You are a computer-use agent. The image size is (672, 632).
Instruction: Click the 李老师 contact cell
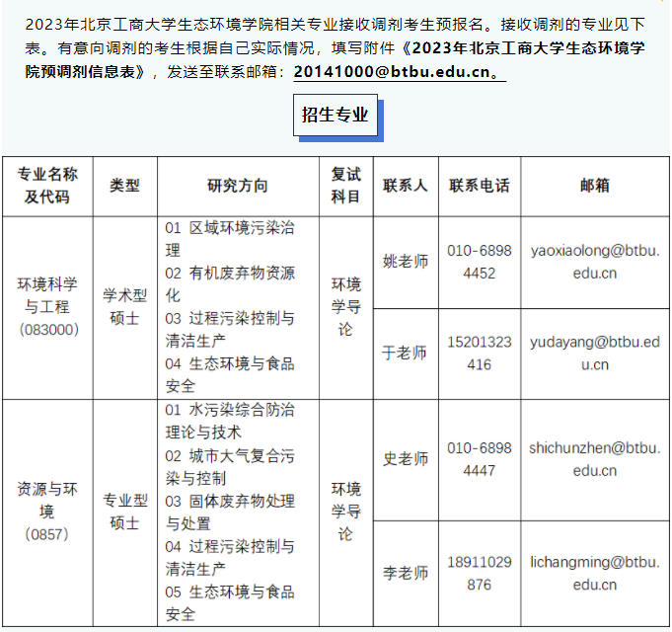pos(406,574)
